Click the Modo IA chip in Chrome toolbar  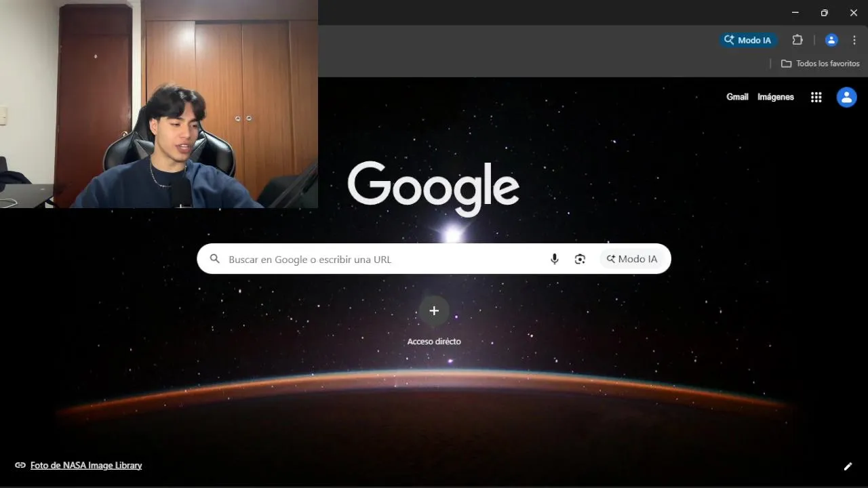748,40
